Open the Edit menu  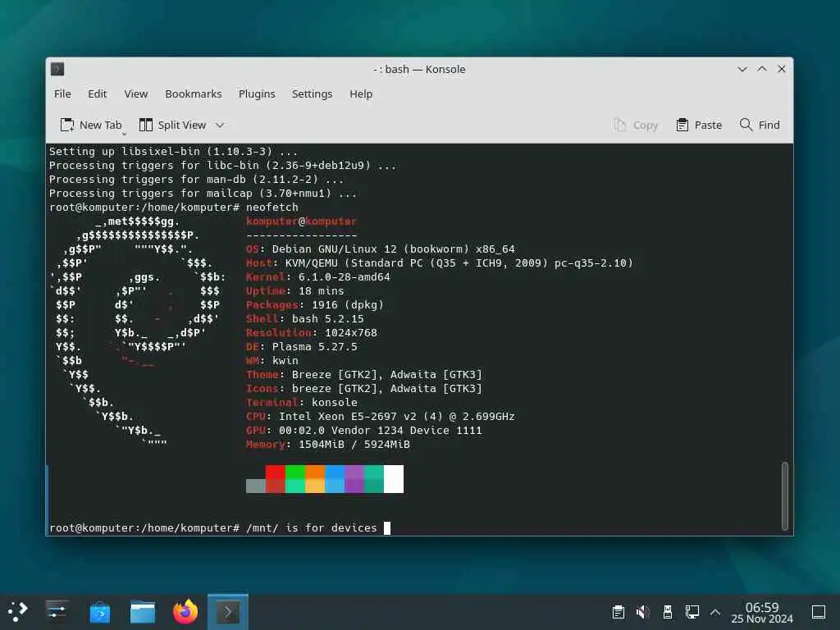click(x=97, y=94)
